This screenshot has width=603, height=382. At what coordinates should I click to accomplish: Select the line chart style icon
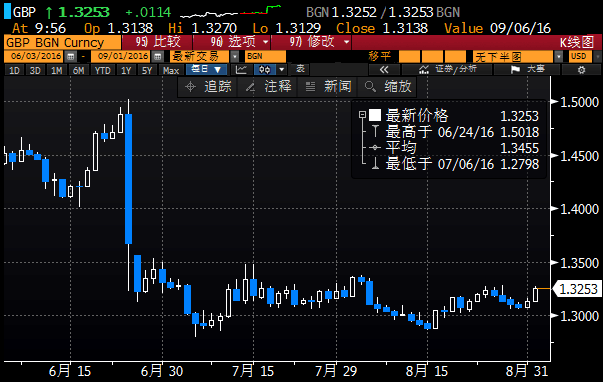click(x=241, y=70)
